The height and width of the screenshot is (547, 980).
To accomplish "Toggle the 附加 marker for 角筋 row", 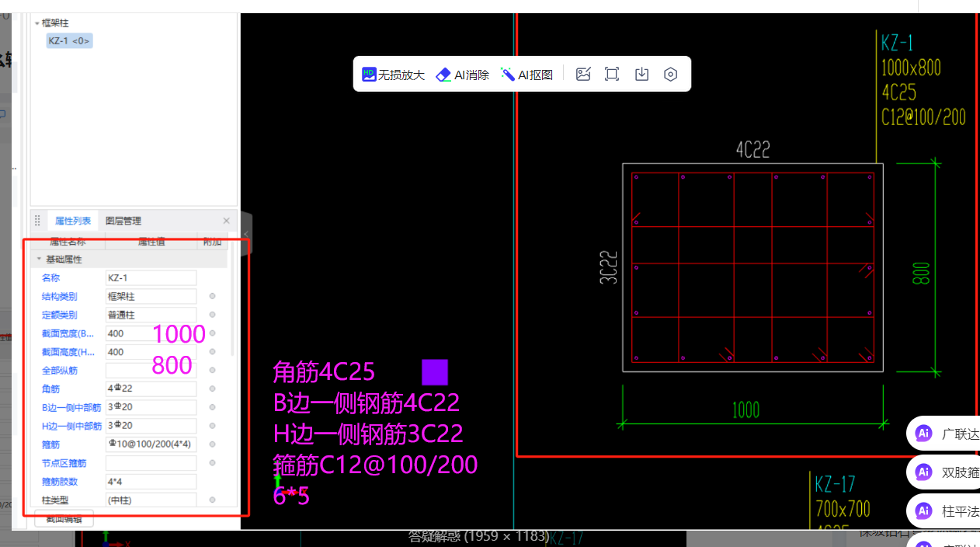I will pos(212,388).
